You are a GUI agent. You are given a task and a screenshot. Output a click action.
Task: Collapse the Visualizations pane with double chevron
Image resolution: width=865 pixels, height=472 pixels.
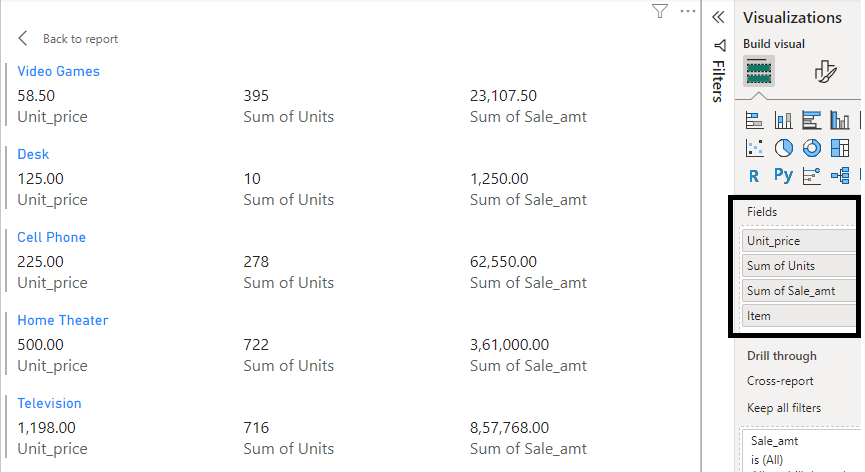point(718,17)
